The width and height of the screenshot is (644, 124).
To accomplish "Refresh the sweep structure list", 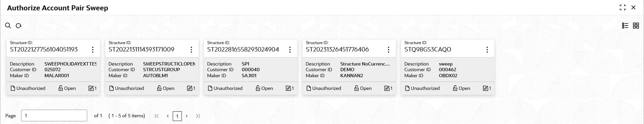I will click(19, 26).
